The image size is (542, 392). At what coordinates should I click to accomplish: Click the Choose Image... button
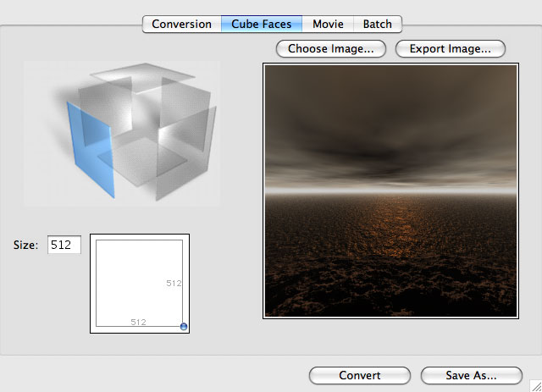pyautogui.click(x=330, y=49)
